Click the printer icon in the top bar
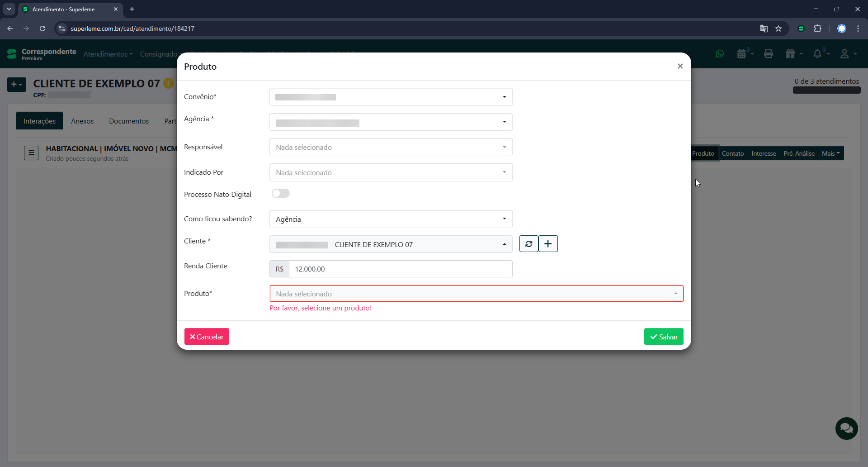The width and height of the screenshot is (868, 467). (x=769, y=54)
